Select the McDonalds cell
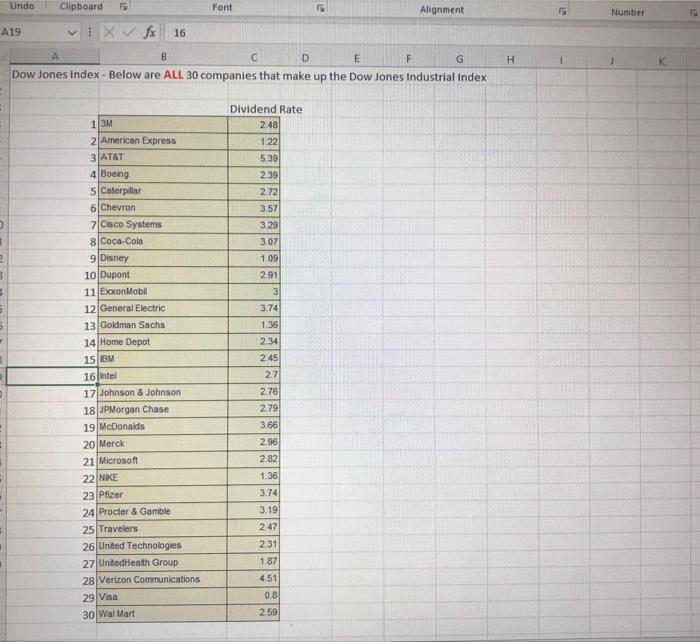700x642 pixels. [162, 426]
